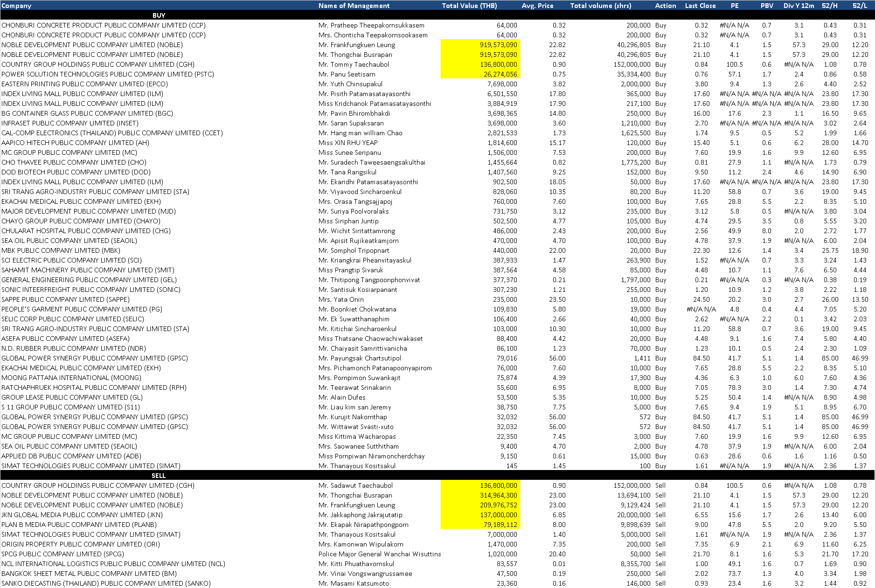Image resolution: width=875 pixels, height=588 pixels.
Task: Select ASEFA PUBLIC COMPANY LIMITED (ASEFA)
Action: click(x=65, y=339)
